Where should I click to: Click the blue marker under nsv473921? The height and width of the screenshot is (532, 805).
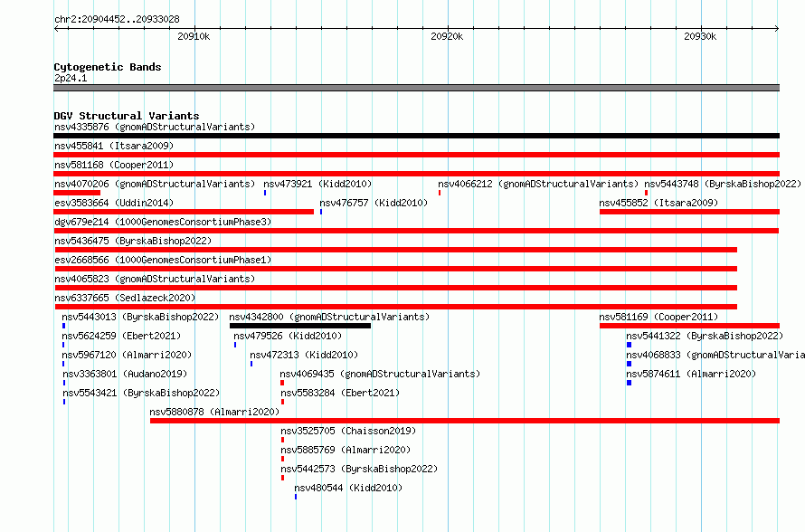point(265,193)
